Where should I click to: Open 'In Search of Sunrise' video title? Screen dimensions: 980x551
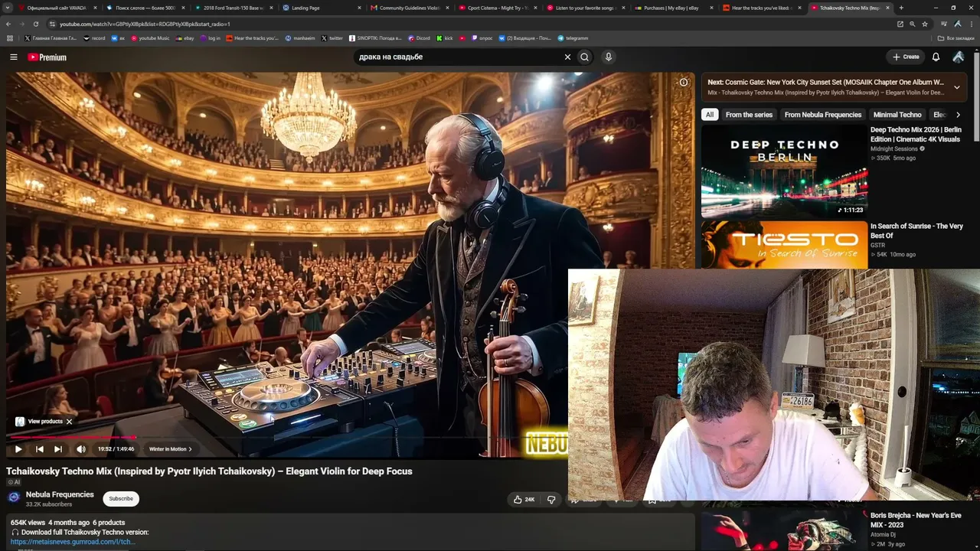(x=916, y=231)
